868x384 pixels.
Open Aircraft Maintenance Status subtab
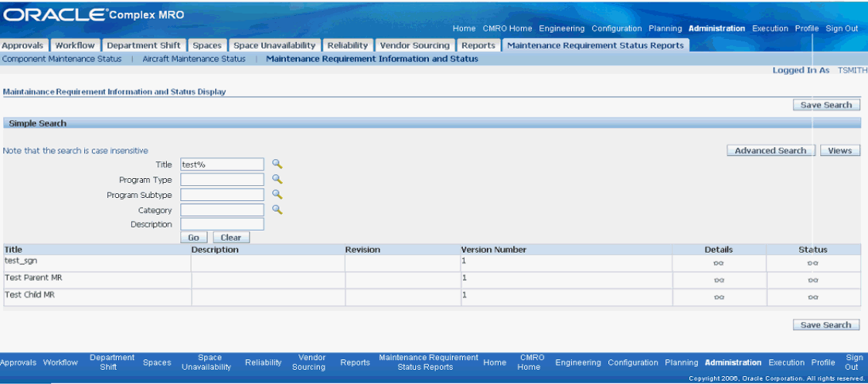click(x=195, y=59)
